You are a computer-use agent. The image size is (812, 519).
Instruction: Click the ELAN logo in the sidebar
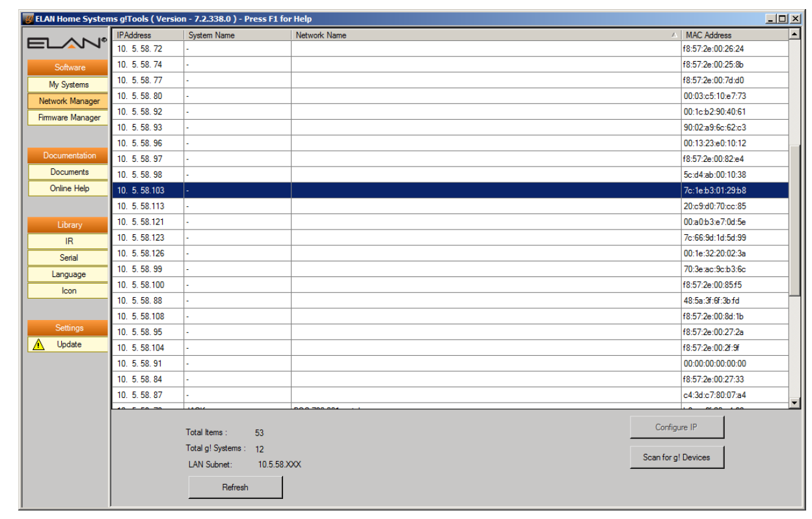pyautogui.click(x=66, y=43)
